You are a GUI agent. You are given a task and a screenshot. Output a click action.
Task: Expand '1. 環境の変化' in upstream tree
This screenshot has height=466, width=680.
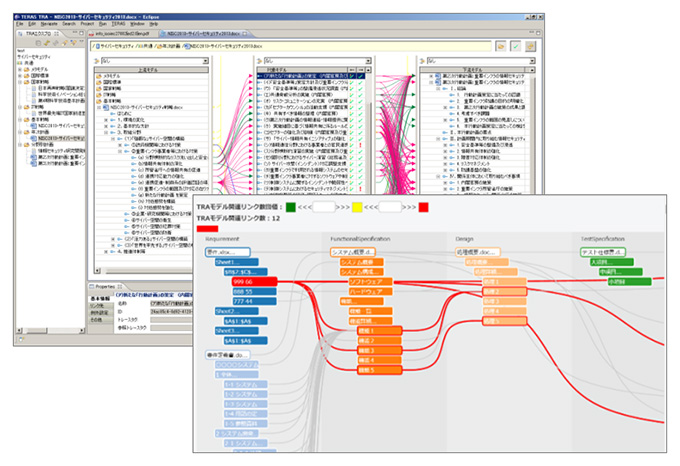tap(106, 120)
